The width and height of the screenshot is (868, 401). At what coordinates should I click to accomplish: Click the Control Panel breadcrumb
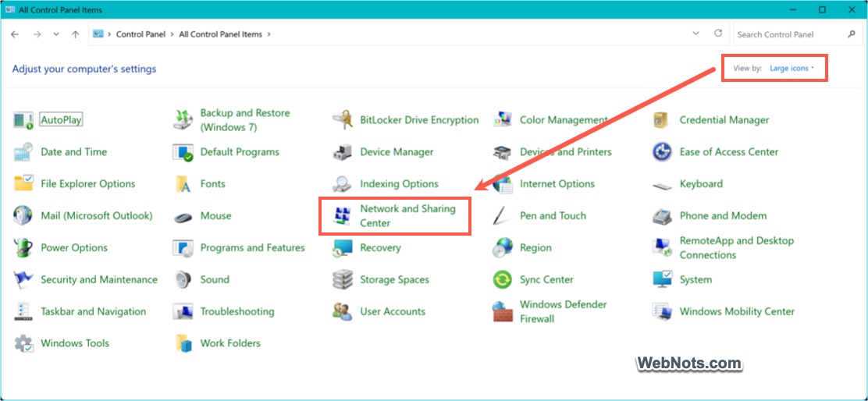coord(141,34)
